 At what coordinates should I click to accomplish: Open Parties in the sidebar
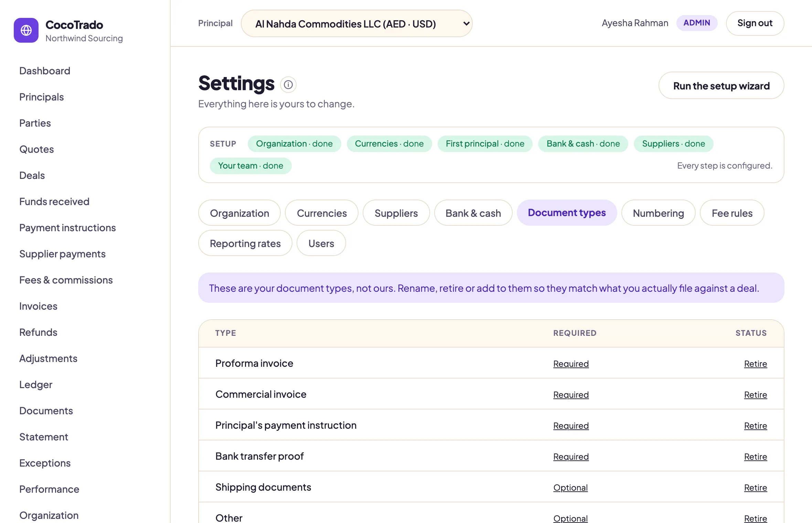point(35,123)
